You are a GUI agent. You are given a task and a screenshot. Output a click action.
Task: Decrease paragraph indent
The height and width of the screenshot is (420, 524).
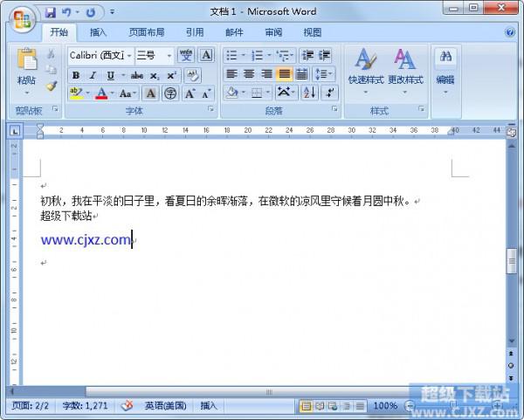tap(307, 56)
